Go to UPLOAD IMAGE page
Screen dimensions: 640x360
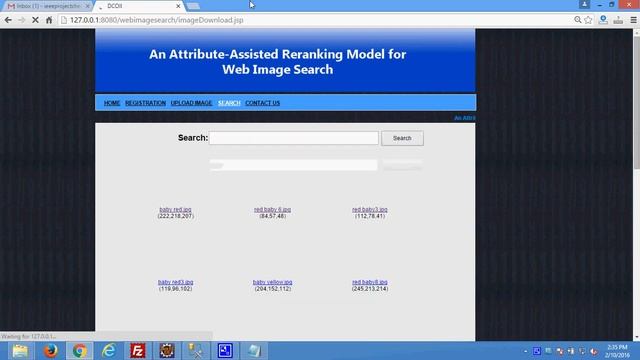(191, 103)
